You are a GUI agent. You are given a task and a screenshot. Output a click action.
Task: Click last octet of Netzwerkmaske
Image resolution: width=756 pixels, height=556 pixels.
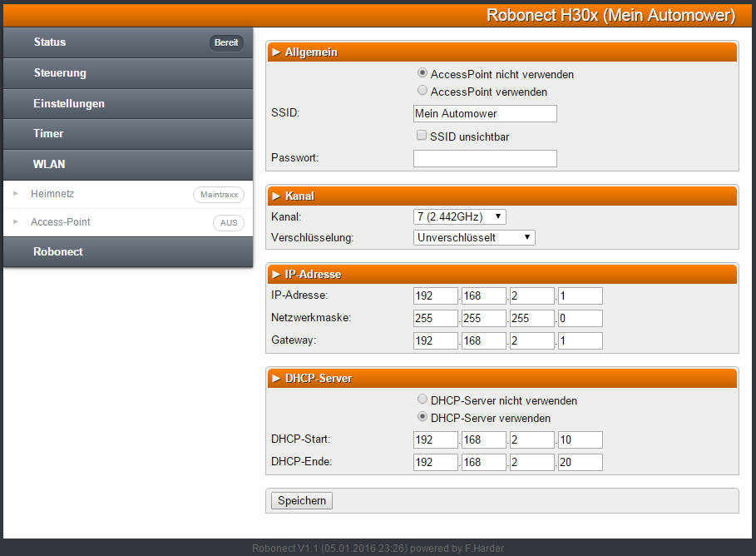(x=580, y=319)
